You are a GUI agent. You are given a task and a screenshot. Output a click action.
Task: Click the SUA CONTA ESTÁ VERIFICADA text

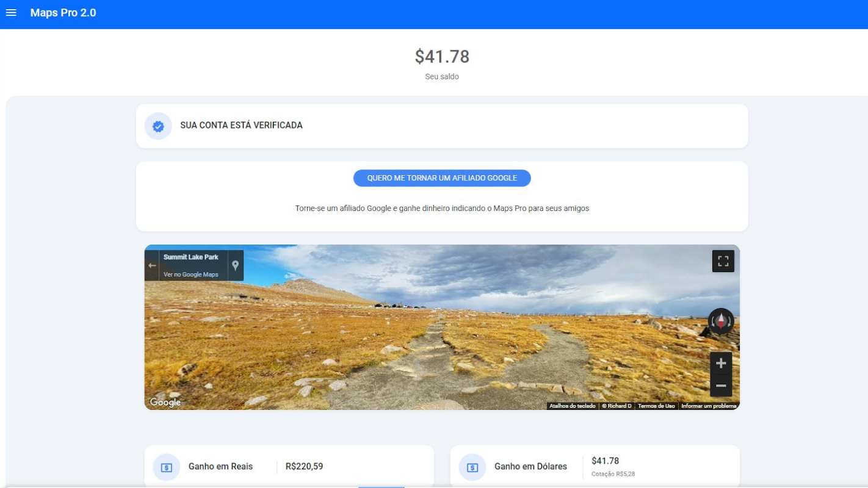pos(241,125)
